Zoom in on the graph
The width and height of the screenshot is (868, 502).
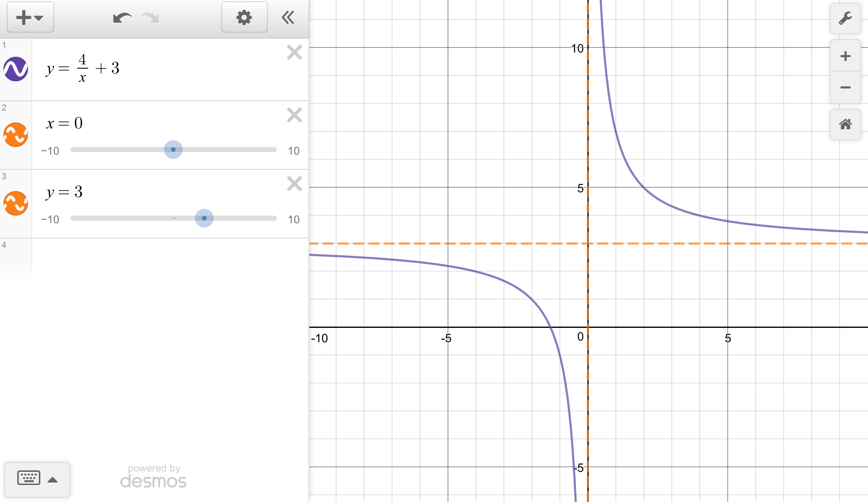[845, 56]
